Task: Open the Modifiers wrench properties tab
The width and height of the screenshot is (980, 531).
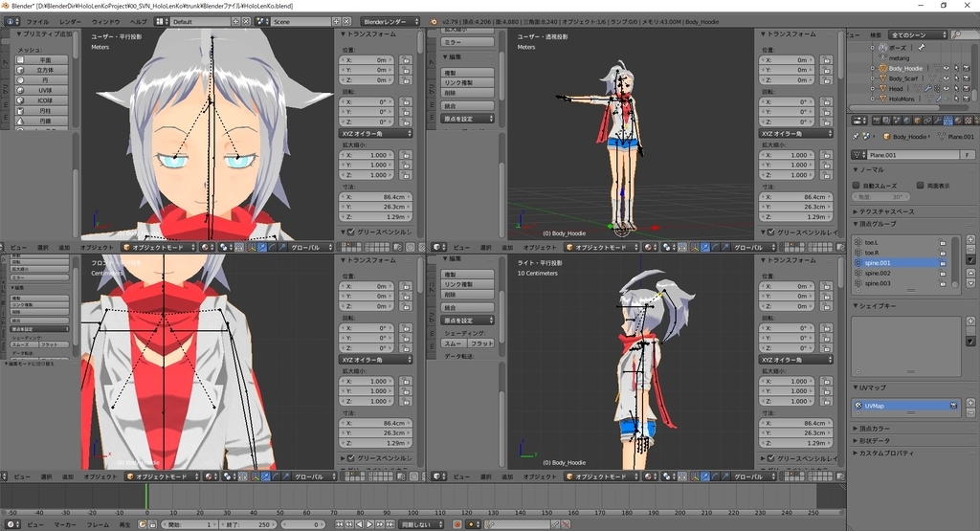Action: [938, 120]
